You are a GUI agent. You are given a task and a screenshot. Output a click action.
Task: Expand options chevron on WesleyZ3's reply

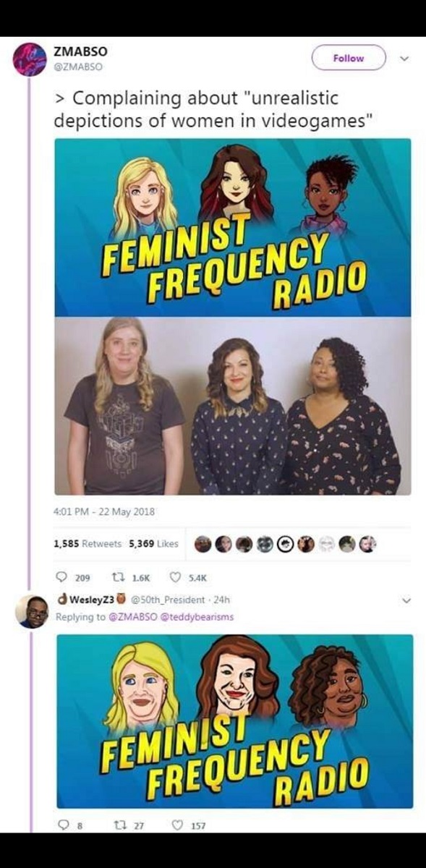(x=405, y=600)
